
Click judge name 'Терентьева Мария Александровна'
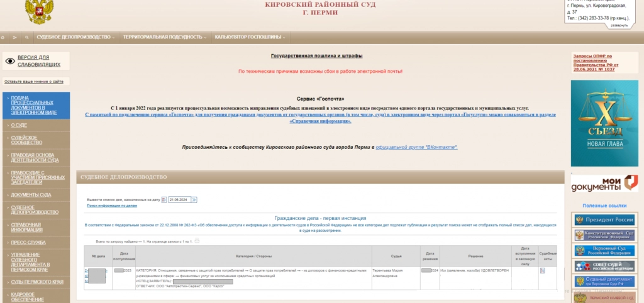(387, 273)
